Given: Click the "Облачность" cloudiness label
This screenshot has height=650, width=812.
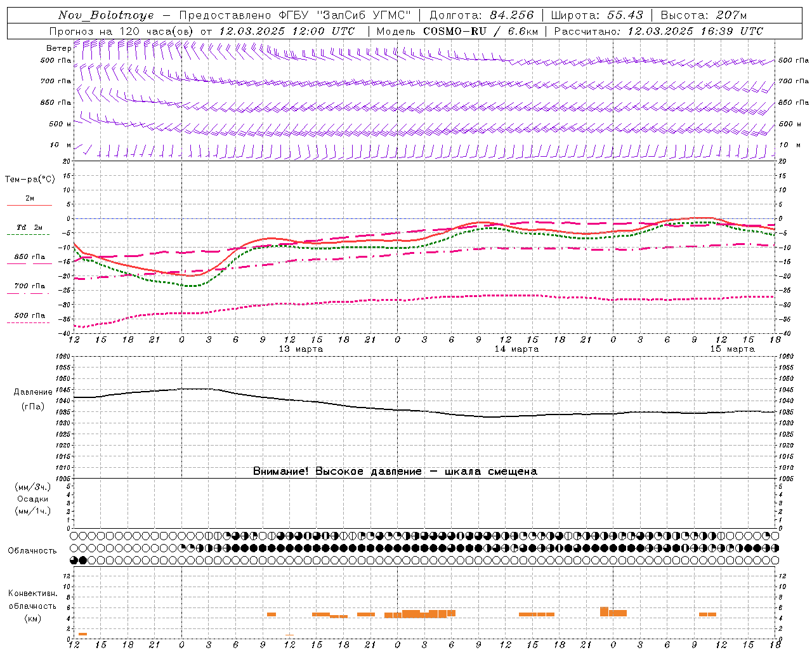Looking at the screenshot, I should pyautogui.click(x=32, y=550).
